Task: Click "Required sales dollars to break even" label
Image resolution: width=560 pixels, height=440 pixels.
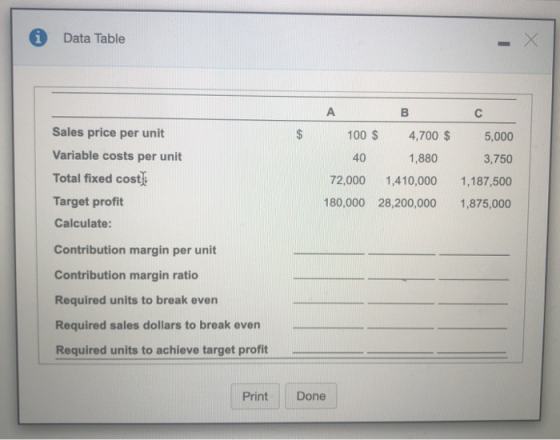Action: [x=158, y=325]
